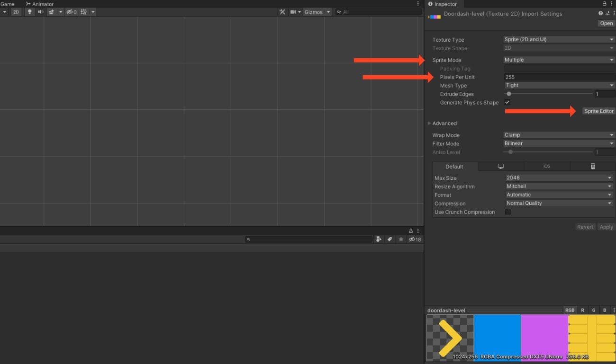Uncheck the Generate Physics Shape checkbox

tap(507, 103)
